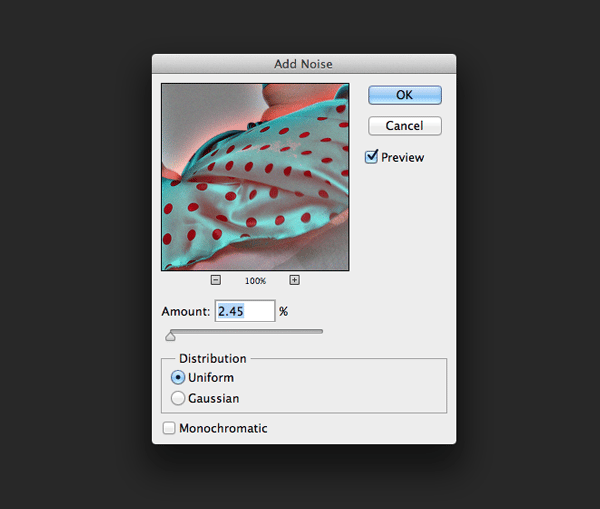Uncheck the Preview checkbox

click(372, 157)
